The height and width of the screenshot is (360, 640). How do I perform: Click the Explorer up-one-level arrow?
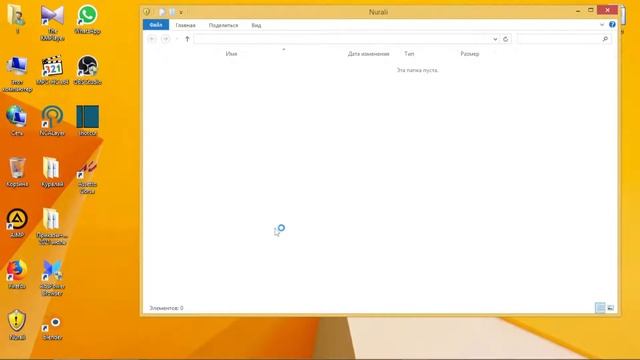tap(187, 39)
